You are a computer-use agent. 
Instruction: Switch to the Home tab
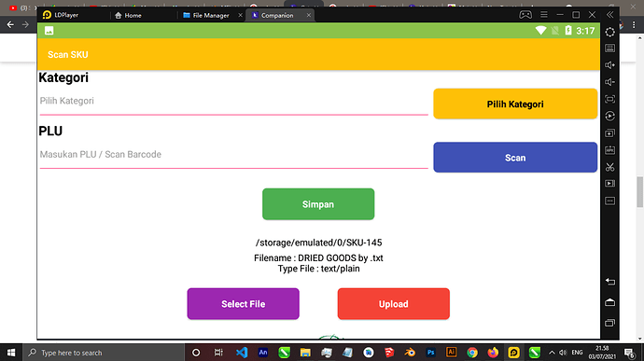[128, 15]
